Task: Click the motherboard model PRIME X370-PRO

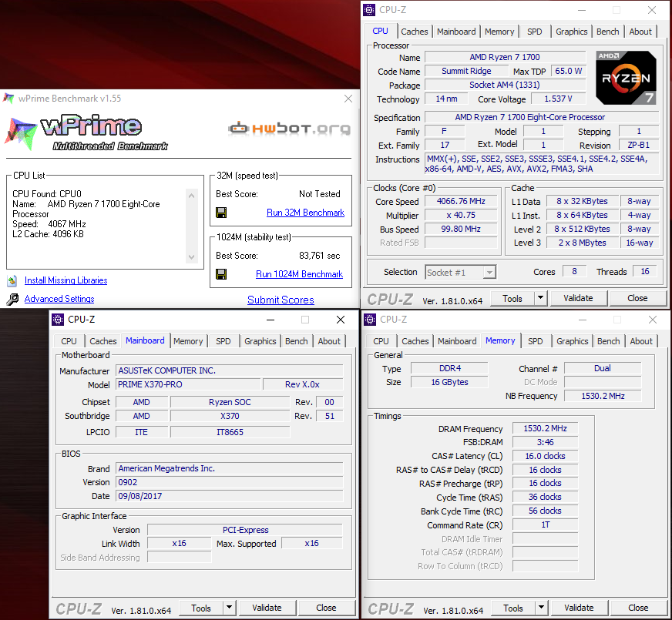Action: pyautogui.click(x=188, y=384)
